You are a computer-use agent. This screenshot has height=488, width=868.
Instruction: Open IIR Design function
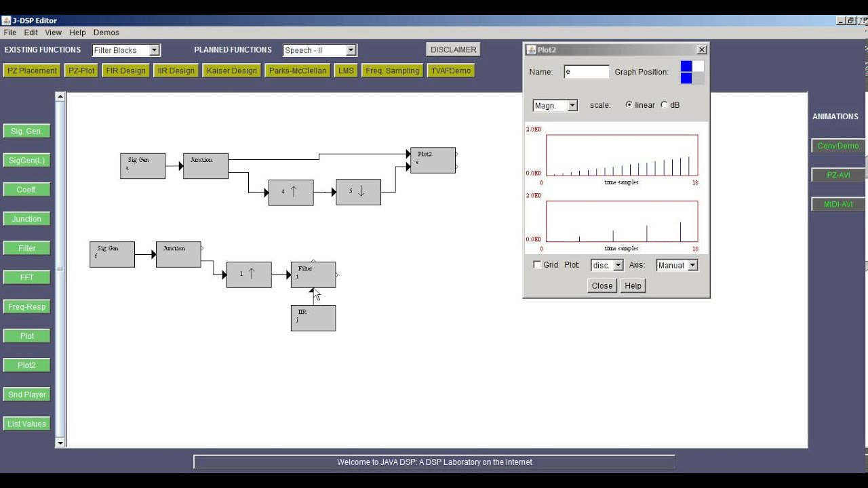pos(176,70)
